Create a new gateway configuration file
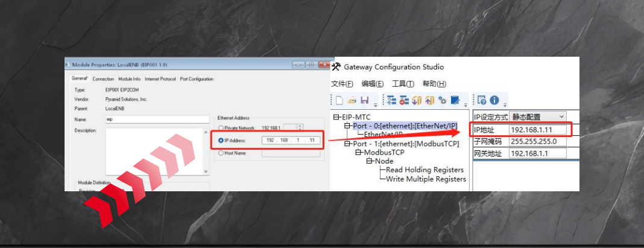Image resolution: width=644 pixels, height=248 pixels. point(339,100)
